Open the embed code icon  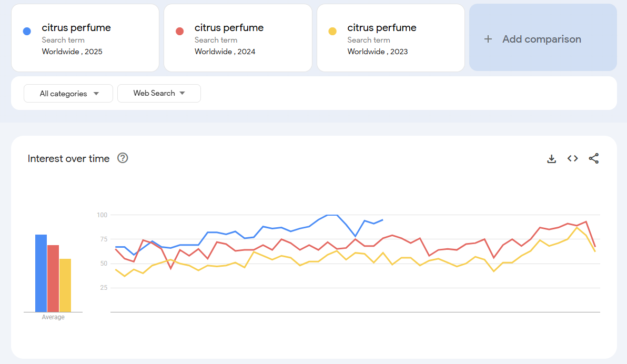[573, 158]
